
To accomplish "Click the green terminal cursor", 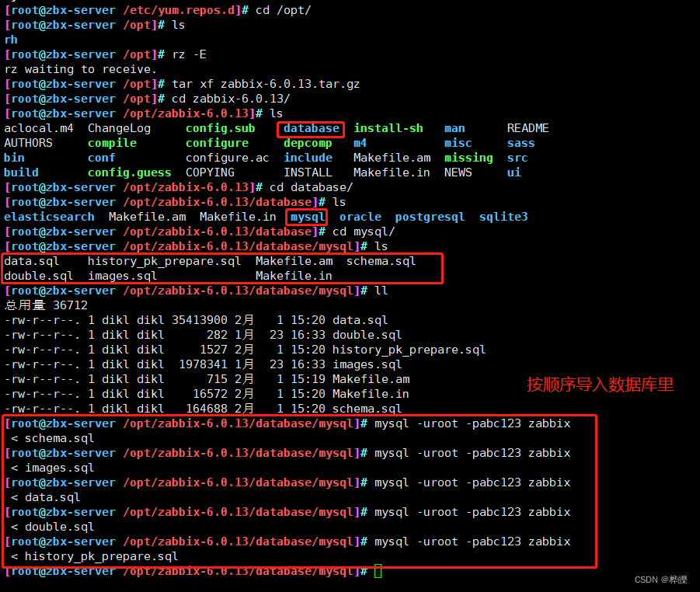I will [378, 571].
